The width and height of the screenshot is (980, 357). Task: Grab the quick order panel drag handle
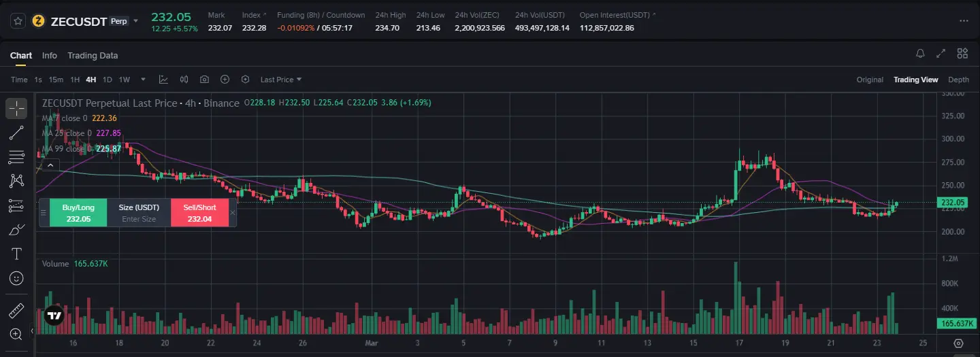point(44,212)
